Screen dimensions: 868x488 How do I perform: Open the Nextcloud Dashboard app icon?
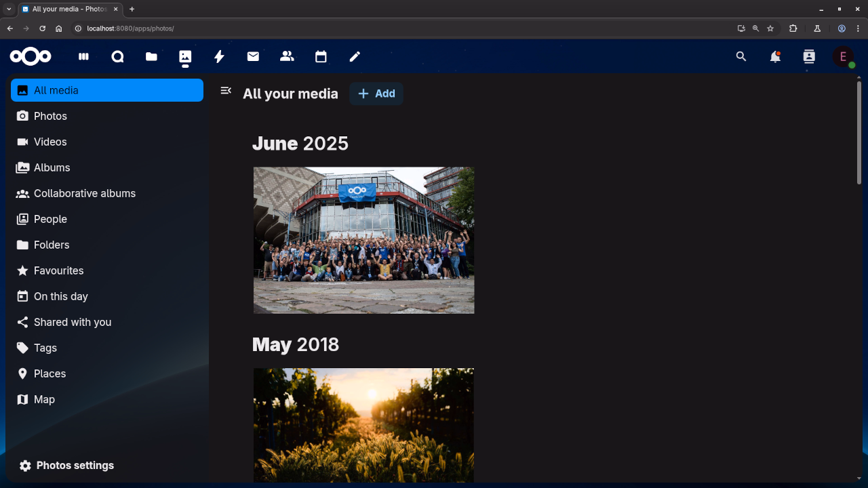pyautogui.click(x=83, y=57)
